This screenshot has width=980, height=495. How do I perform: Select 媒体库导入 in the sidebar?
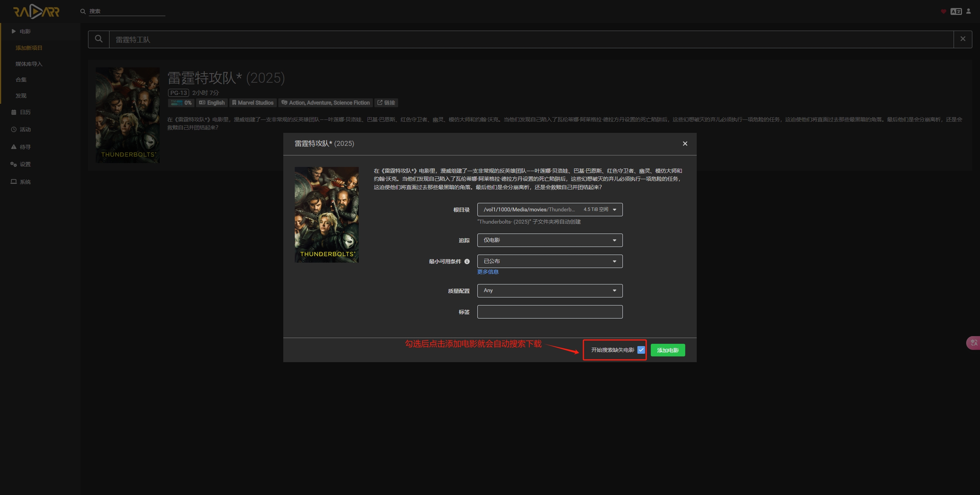click(29, 64)
